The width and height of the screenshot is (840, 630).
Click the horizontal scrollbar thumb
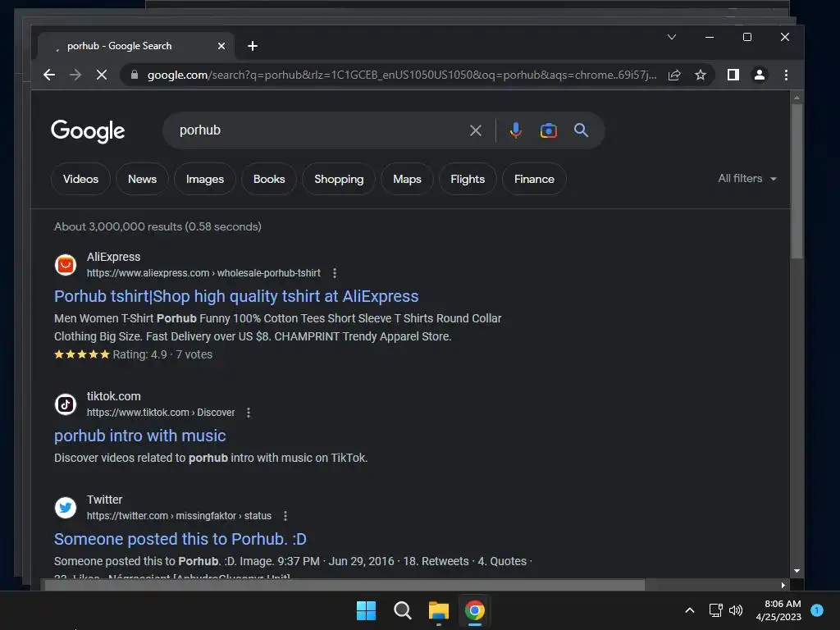(345, 585)
